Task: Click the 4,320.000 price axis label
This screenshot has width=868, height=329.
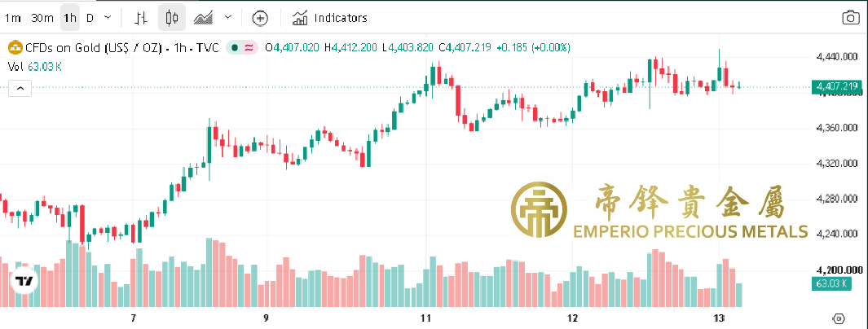Action: pos(836,164)
